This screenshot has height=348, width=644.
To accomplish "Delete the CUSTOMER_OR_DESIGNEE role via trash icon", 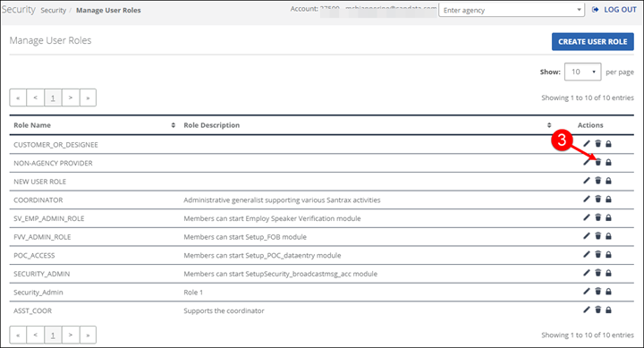I will click(x=598, y=143).
